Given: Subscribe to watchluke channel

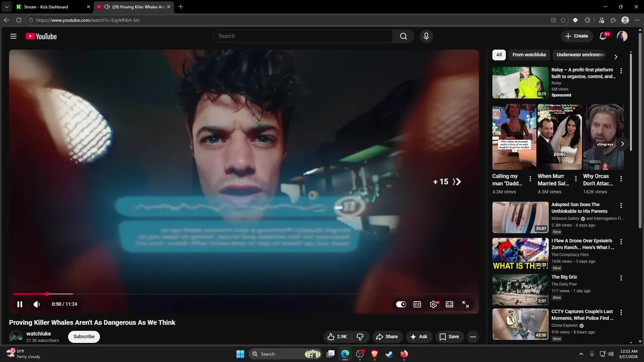Looking at the screenshot, I should click(x=84, y=337).
